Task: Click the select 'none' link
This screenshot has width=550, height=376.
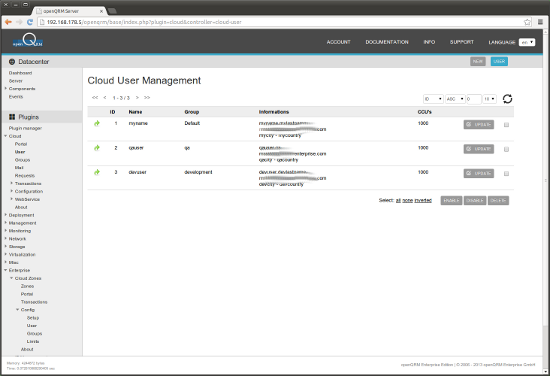Action: pos(408,200)
